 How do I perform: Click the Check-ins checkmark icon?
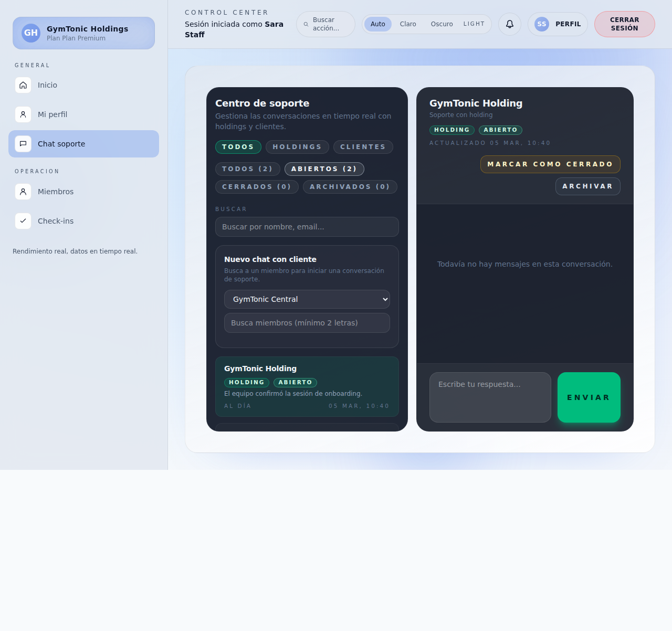(23, 221)
